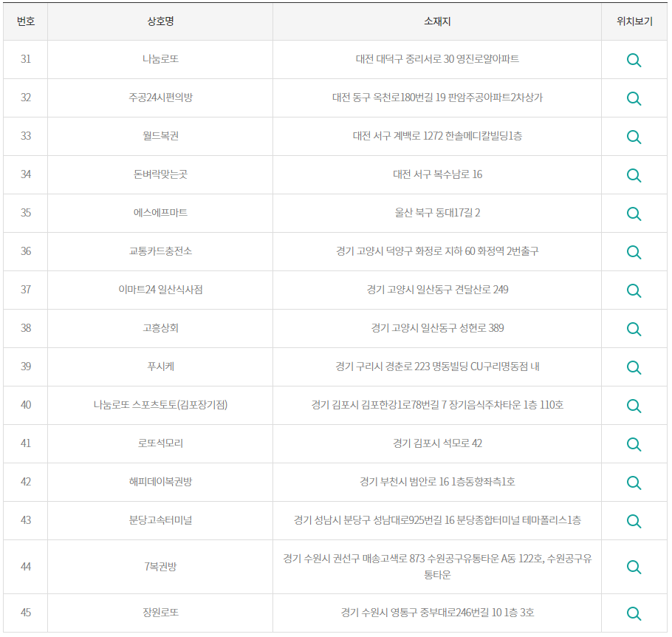Open location view for 분당고속터미널
The image size is (672, 637).
coord(634,521)
